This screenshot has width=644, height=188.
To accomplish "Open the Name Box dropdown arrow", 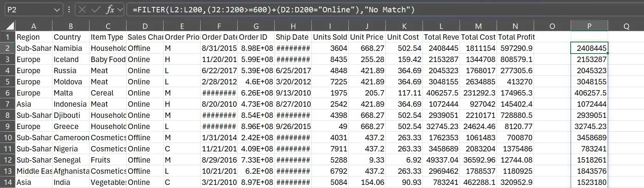I will coord(57,10).
